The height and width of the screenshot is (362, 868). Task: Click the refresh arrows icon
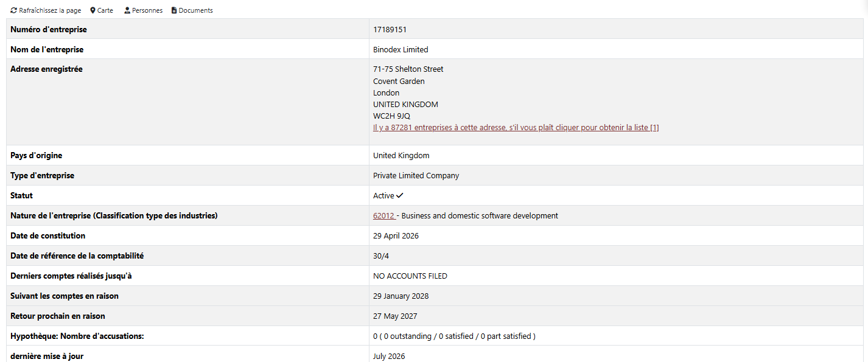coord(13,10)
